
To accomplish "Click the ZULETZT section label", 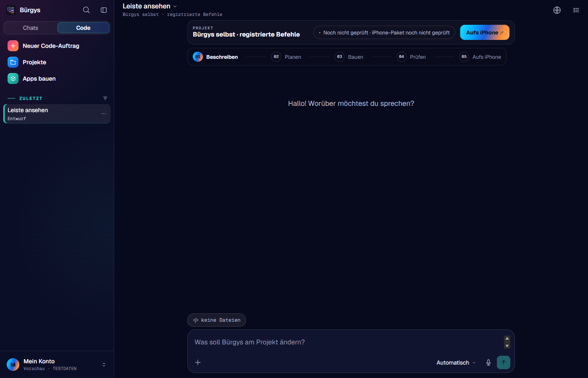I will point(31,98).
